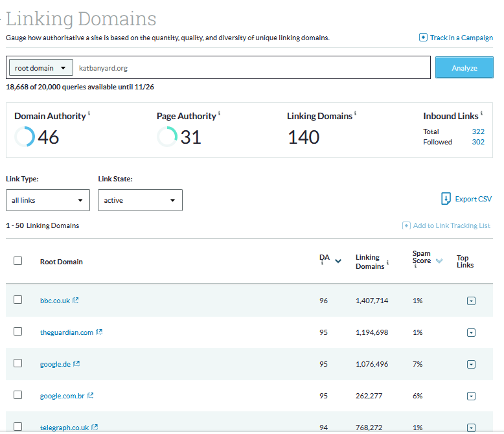Click info icon under Spam Score header
Viewport: 504px width, 434px height.
415,266
